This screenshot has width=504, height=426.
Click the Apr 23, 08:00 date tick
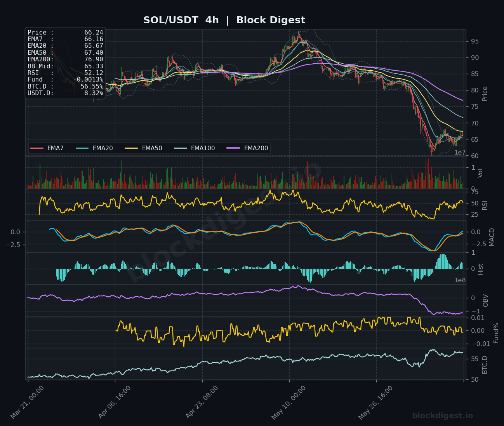pos(202,402)
